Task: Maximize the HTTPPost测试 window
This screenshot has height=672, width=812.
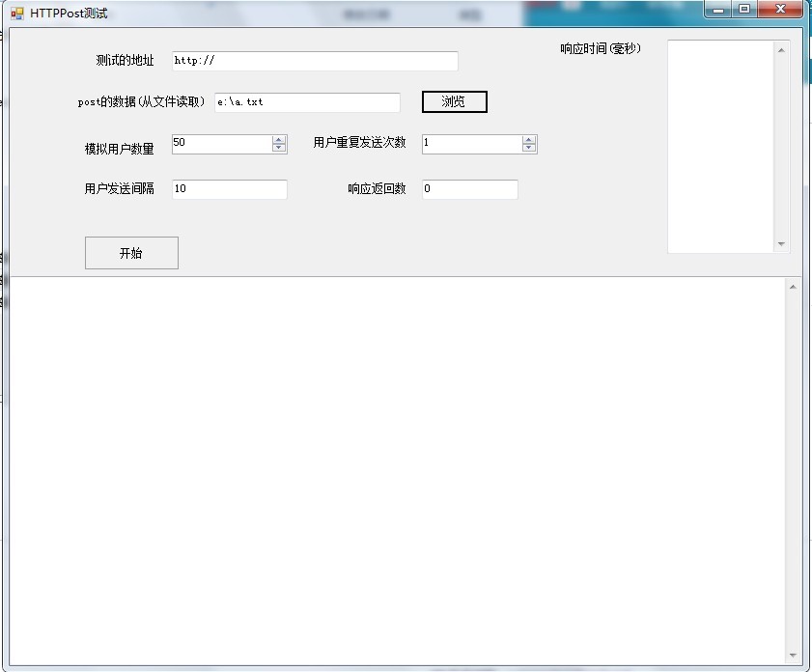Action: click(744, 9)
